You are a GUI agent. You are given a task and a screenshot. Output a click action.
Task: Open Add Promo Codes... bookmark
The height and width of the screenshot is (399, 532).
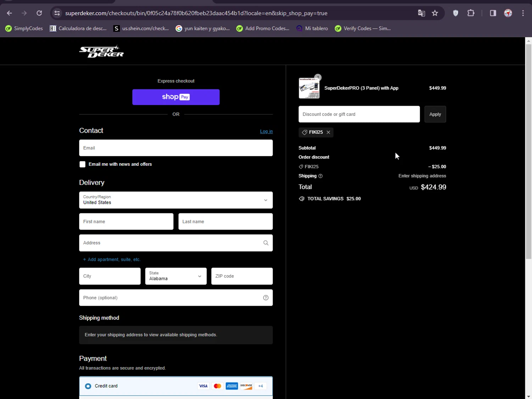pos(263,28)
